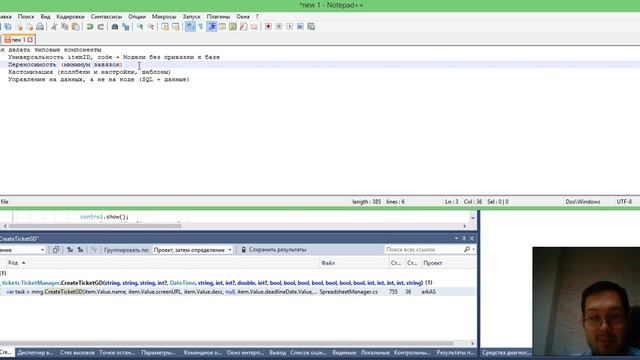
Task: Click the Save All toolbar icon in Notepad++
Action: pyautogui.click(x=8, y=27)
